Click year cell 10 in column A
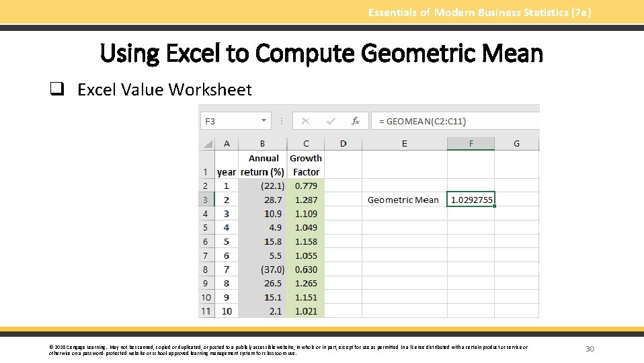 [227, 311]
